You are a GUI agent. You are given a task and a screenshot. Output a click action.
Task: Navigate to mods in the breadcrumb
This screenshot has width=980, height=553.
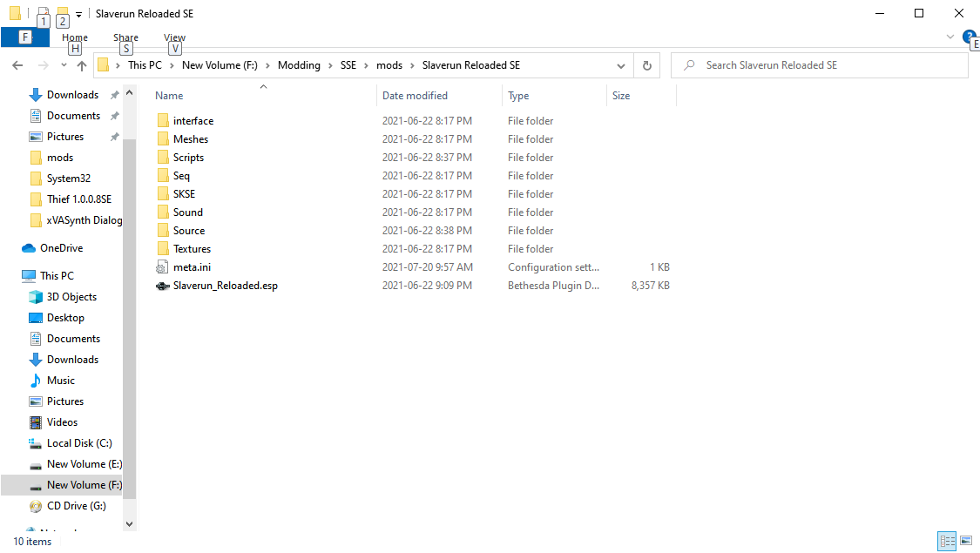[389, 65]
